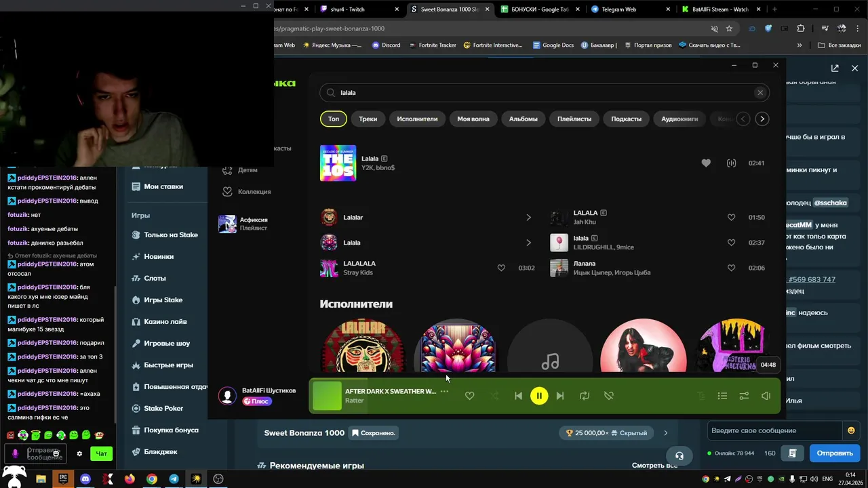Select the Подкасты filter tab
Image resolution: width=868 pixels, height=488 pixels.
coord(626,119)
